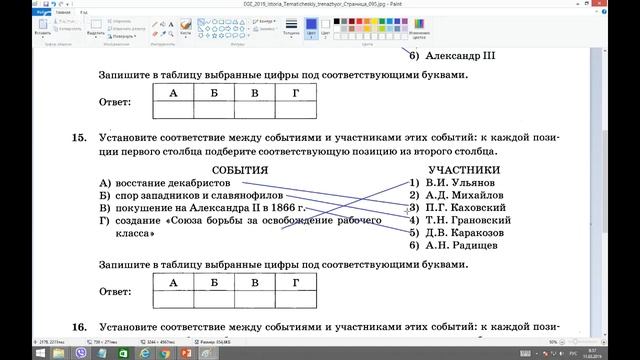Click the Изменить размер resize button
Image resolution: width=640 pixels, height=360 pixels.
tap(127, 29)
